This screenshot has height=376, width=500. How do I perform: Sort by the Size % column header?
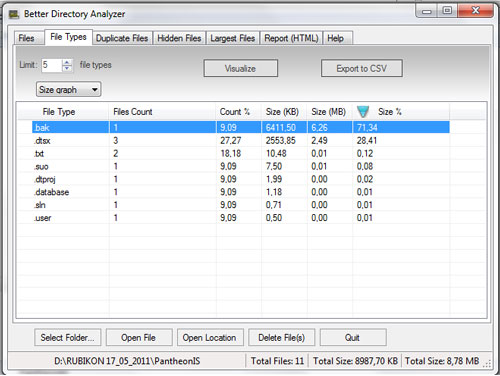coord(401,112)
